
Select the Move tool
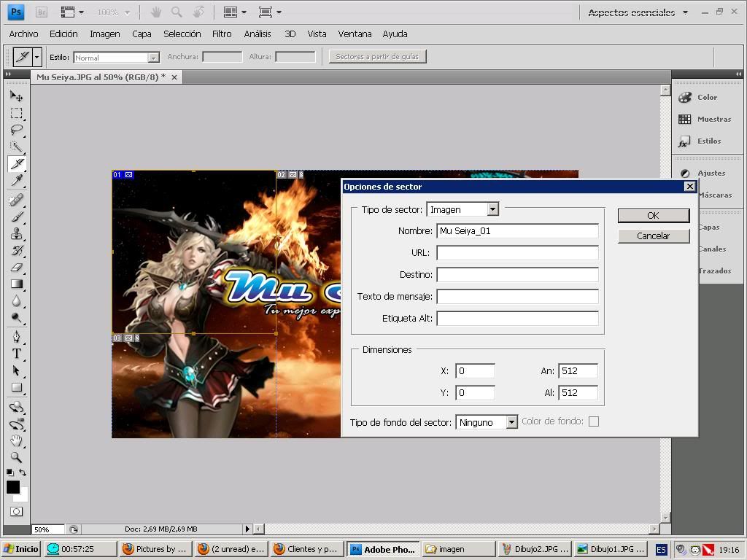(17, 96)
